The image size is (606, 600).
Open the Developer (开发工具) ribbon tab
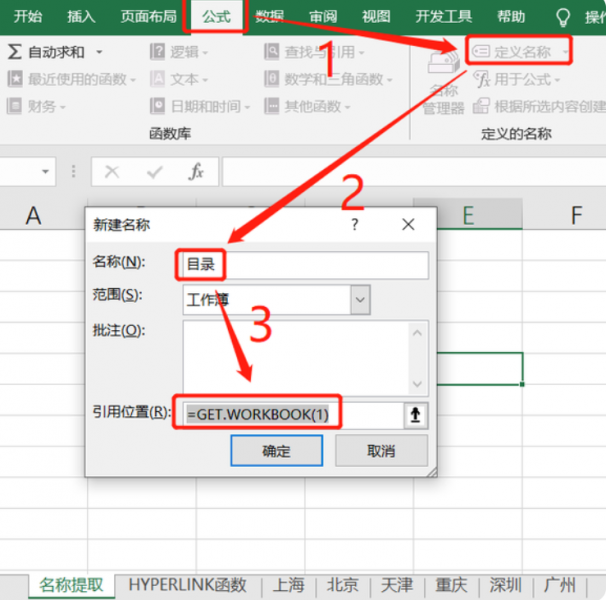coord(444,17)
